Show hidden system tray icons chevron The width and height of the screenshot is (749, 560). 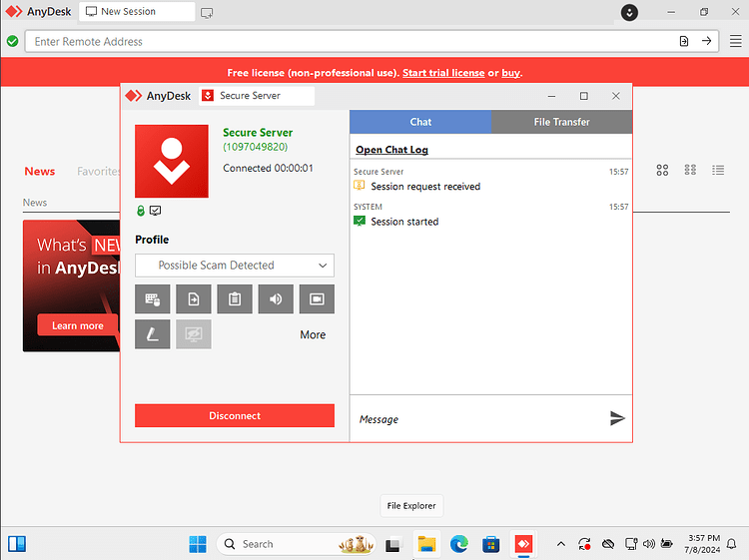tap(561, 544)
